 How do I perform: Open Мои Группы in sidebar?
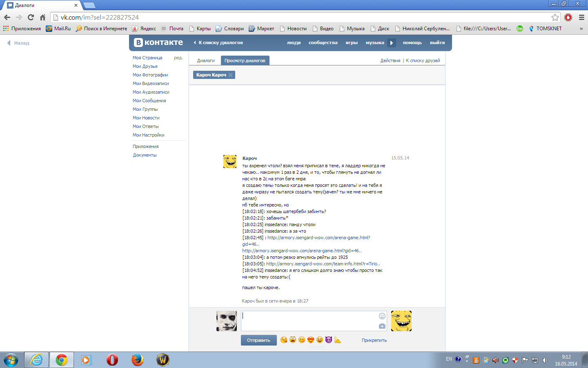point(145,109)
